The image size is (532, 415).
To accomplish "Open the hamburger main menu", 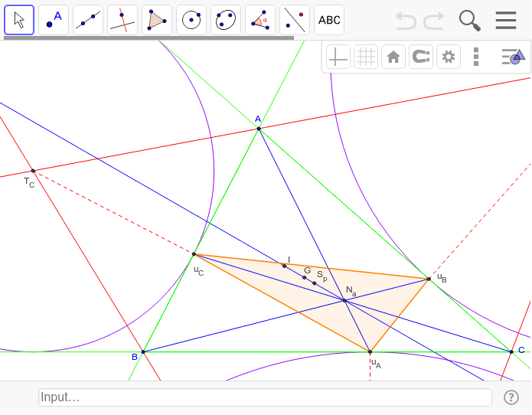I will point(506,21).
